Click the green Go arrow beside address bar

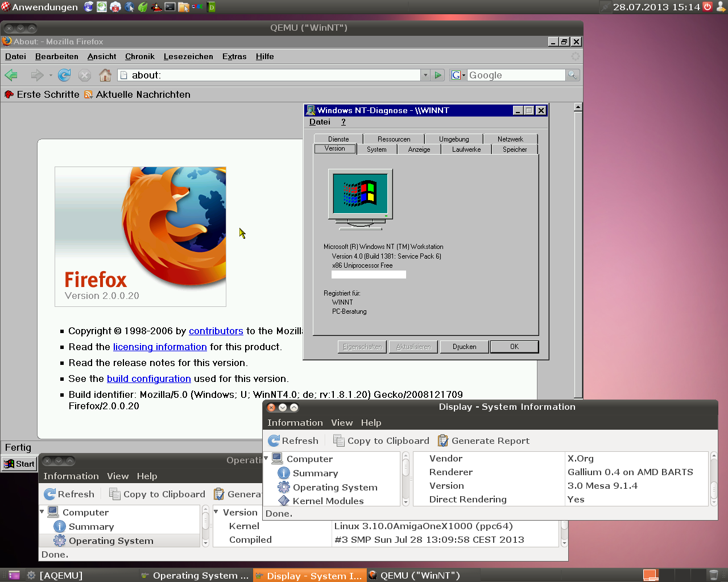point(438,75)
